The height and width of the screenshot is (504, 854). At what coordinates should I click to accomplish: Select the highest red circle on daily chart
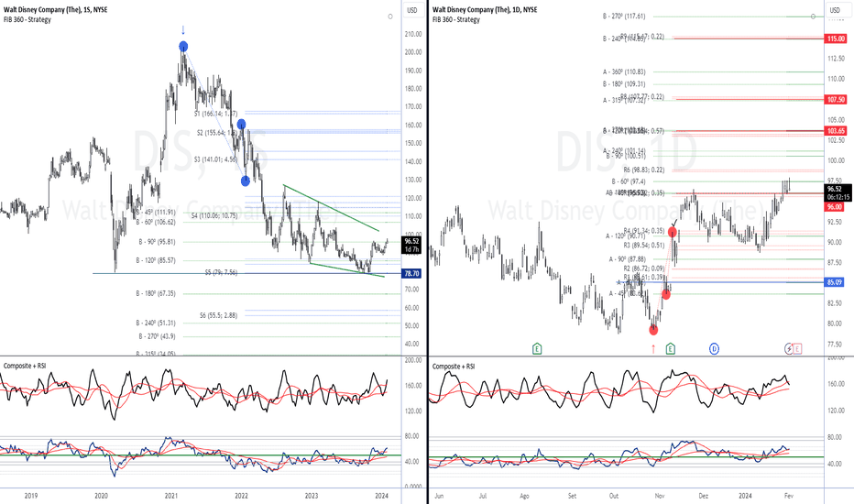(673, 233)
